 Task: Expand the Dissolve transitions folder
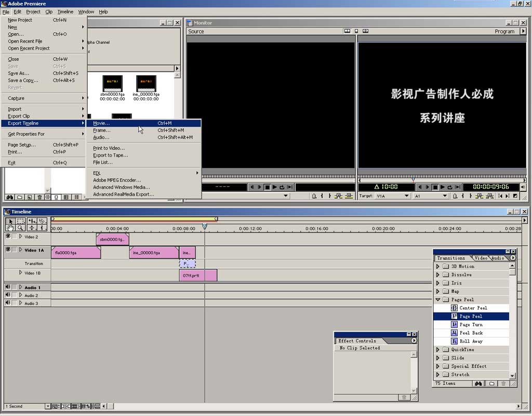click(x=437, y=275)
